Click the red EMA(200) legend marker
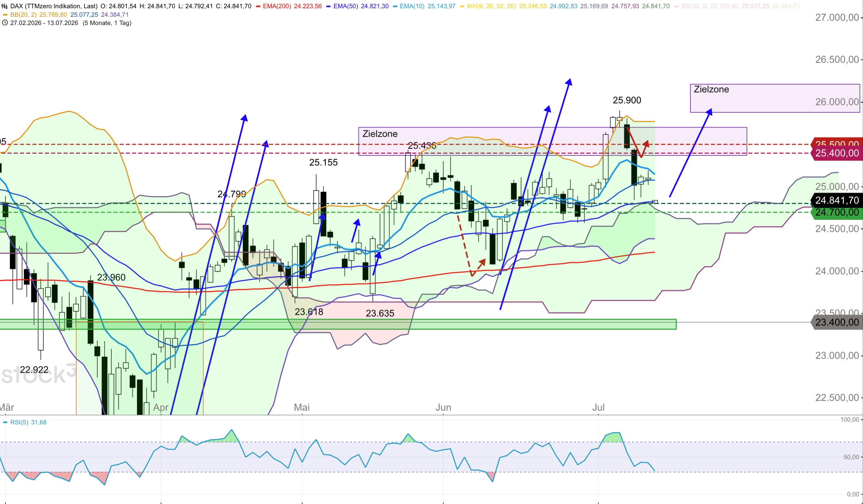The width and height of the screenshot is (863, 504). pos(258,6)
